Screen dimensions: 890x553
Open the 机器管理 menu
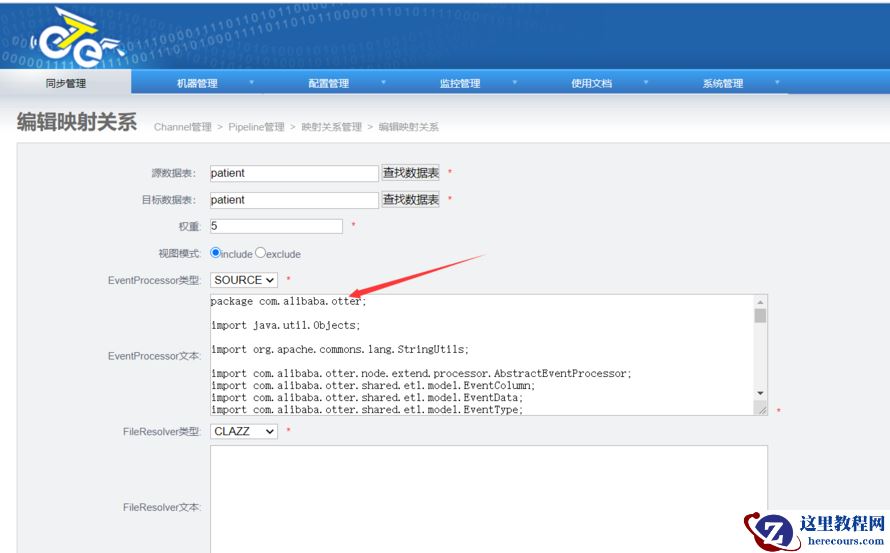(197, 83)
